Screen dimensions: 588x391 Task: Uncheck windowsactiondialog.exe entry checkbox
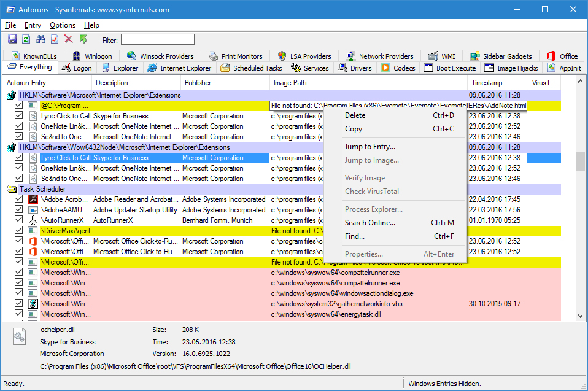[x=18, y=293]
